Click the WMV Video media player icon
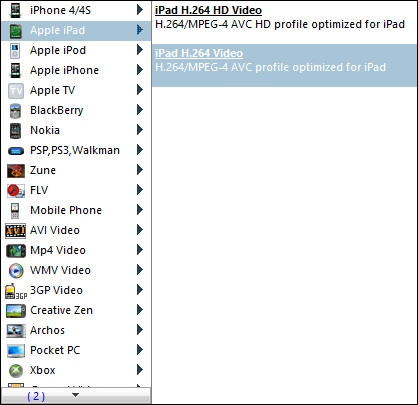Screen dimensions: 418x405 [16, 271]
